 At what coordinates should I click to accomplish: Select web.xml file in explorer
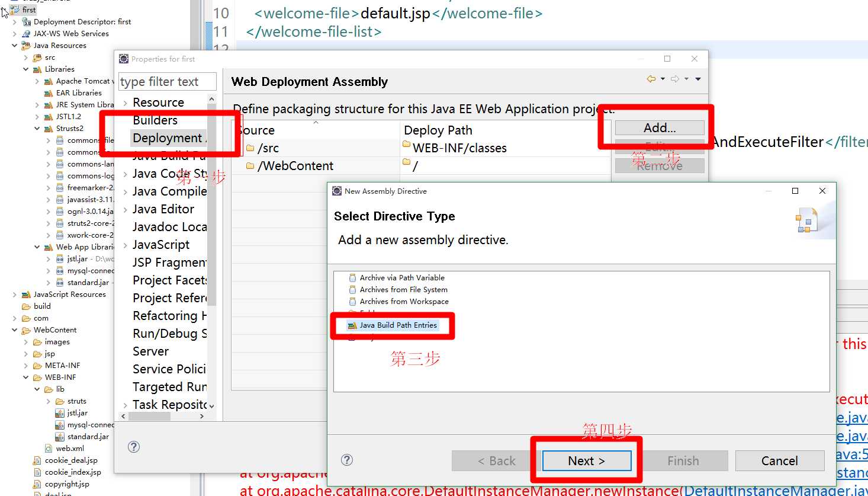click(x=70, y=449)
